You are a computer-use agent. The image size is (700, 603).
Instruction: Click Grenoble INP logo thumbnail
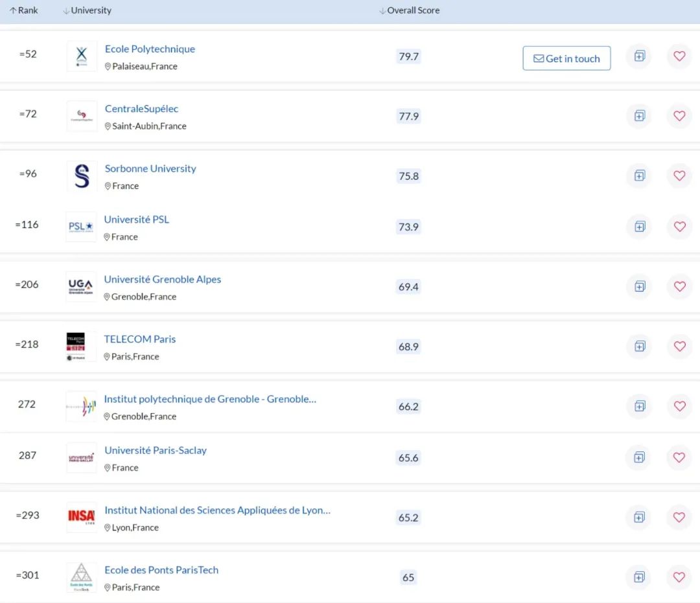(81, 406)
